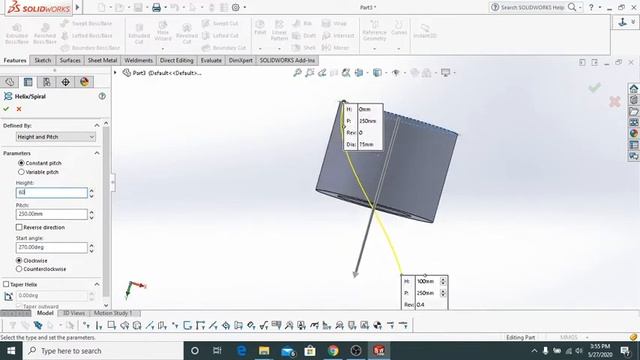Switch to the Weldments tab

point(138,60)
